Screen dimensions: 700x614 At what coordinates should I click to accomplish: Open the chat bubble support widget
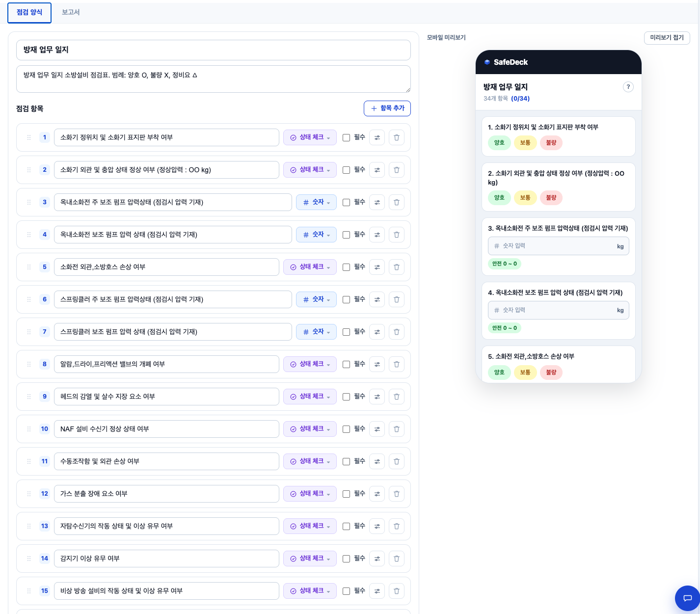point(687,598)
